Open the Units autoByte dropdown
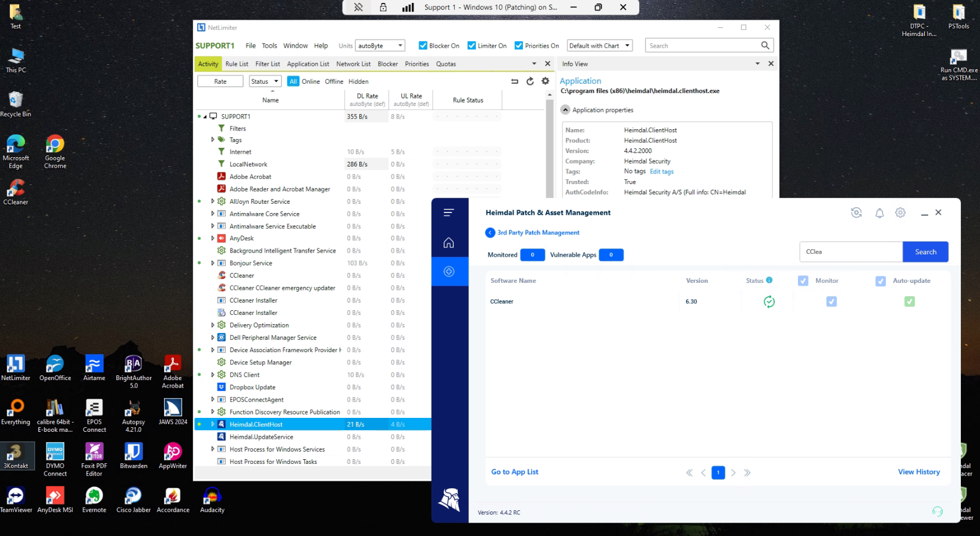Image resolution: width=980 pixels, height=536 pixels. pyautogui.click(x=380, y=45)
